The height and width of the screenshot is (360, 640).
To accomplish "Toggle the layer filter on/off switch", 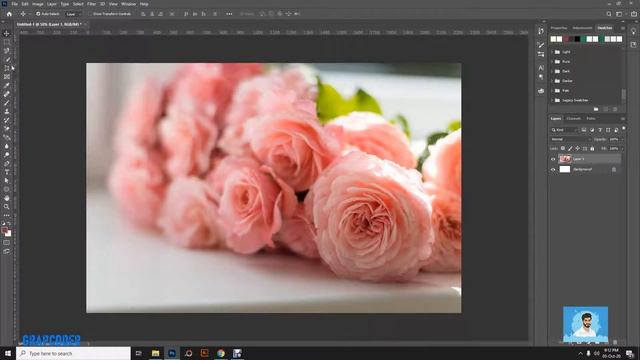I will [x=623, y=129].
